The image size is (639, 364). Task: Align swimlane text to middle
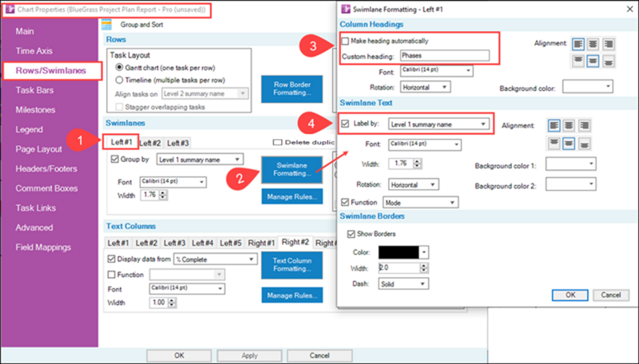click(569, 144)
